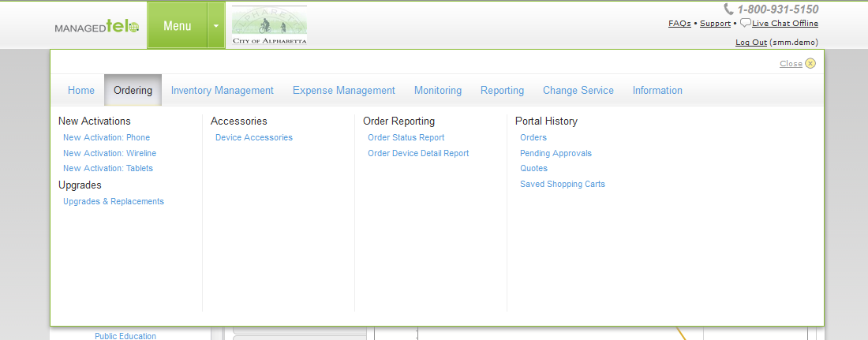The image size is (868, 340).
Task: Click the Support link
Action: pyautogui.click(x=715, y=24)
